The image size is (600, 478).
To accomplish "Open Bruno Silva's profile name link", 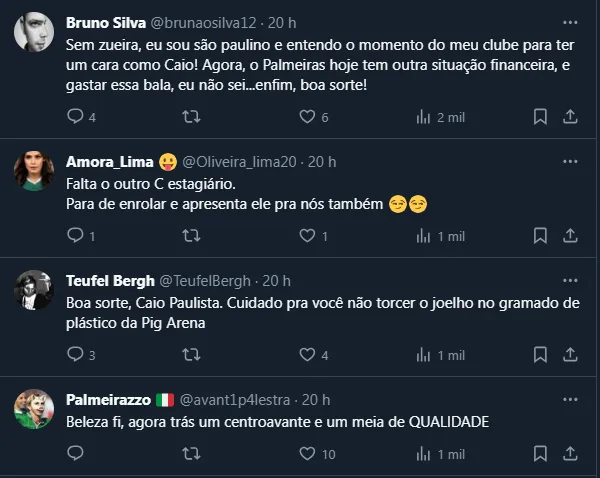I will (102, 22).
